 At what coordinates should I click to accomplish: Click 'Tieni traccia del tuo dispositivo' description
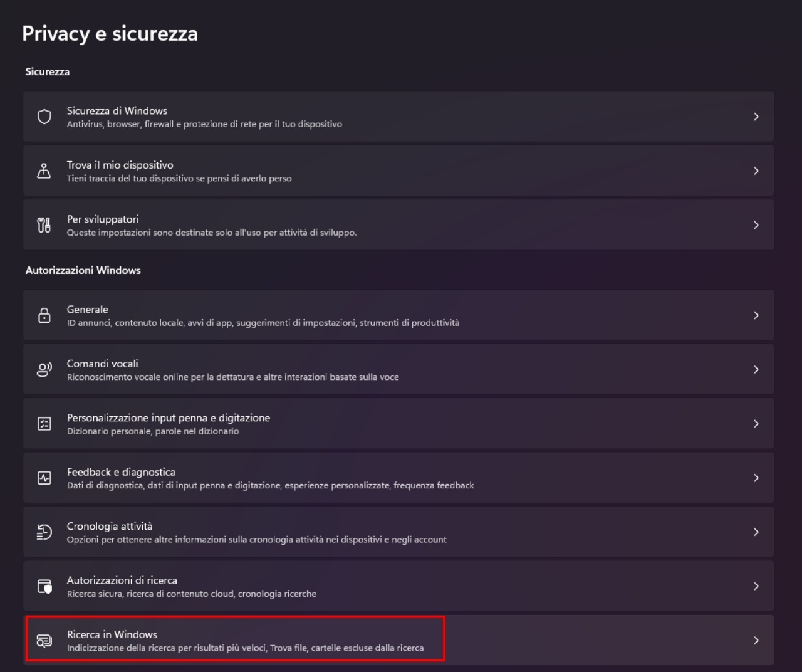pos(179,179)
